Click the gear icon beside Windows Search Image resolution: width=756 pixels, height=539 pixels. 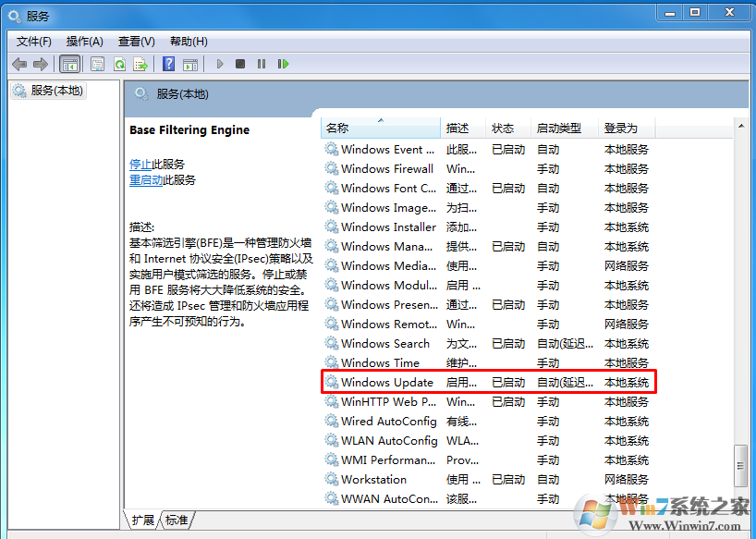pyautogui.click(x=331, y=343)
